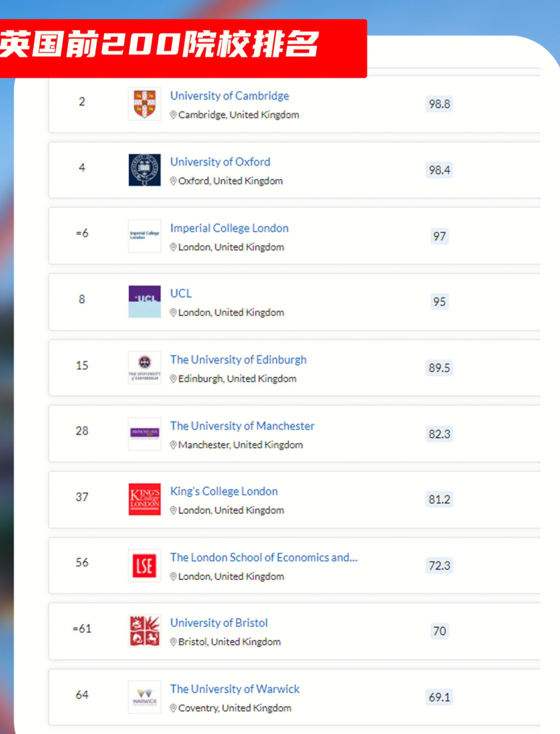Open The University of Edinburgh link

pos(238,360)
